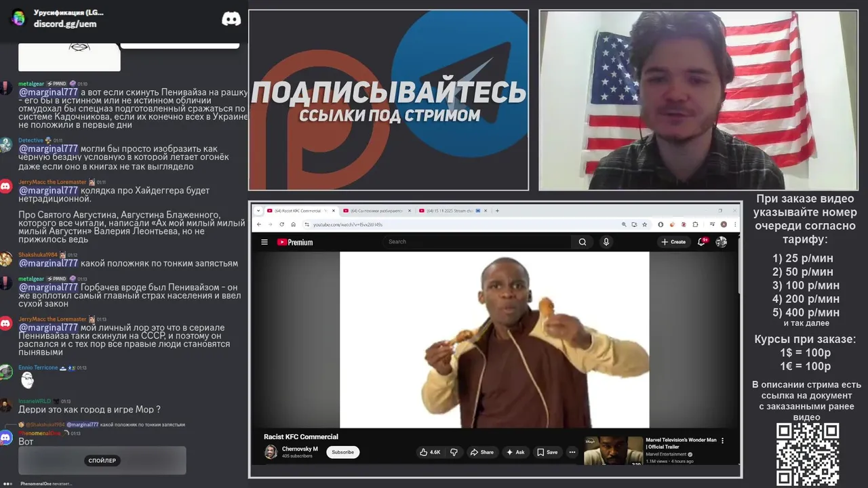The image size is (868, 488).
Task: Share the video
Action: pos(481,452)
